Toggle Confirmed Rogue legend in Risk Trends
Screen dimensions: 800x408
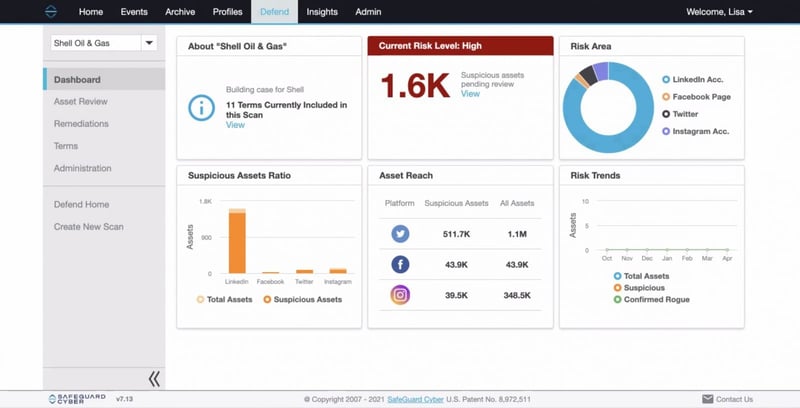(x=652, y=299)
